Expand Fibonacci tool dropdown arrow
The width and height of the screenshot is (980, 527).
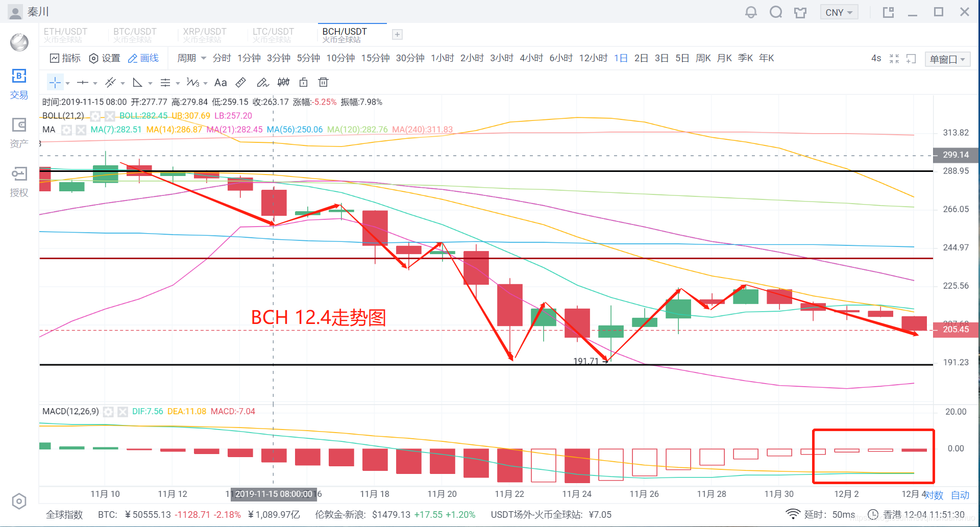(178, 83)
